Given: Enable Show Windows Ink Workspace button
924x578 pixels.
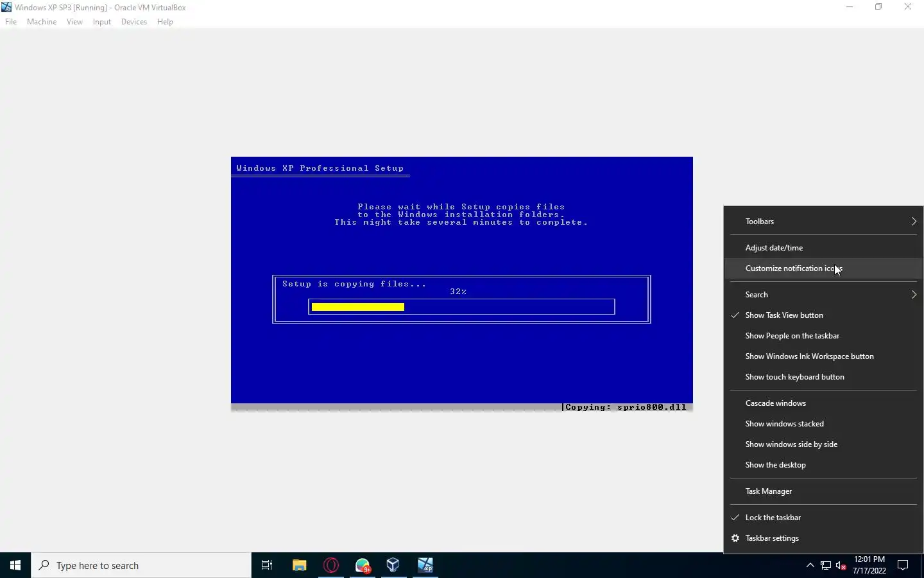Looking at the screenshot, I should [x=823, y=356].
